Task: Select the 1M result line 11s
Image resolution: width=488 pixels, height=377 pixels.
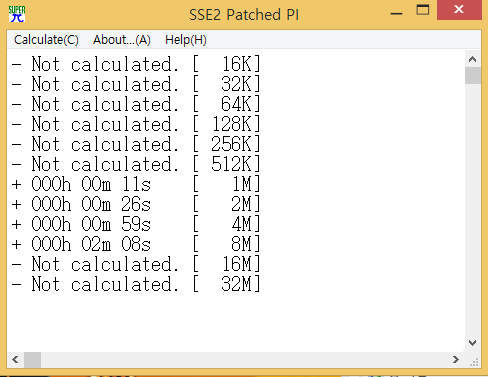Action: pyautogui.click(x=136, y=184)
